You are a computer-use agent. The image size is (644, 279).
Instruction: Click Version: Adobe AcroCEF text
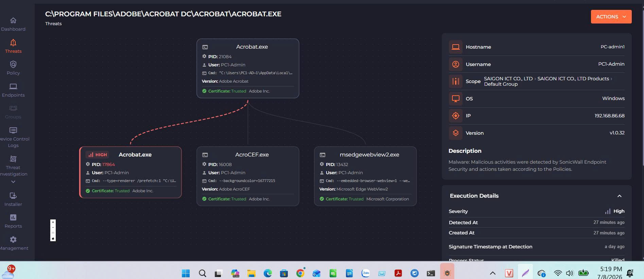pos(226,189)
